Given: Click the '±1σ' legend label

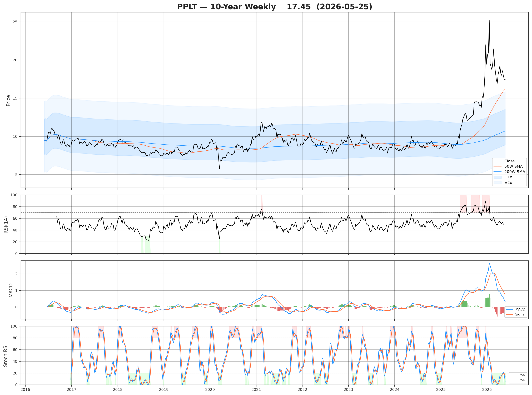Looking at the screenshot, I should 508,177.
